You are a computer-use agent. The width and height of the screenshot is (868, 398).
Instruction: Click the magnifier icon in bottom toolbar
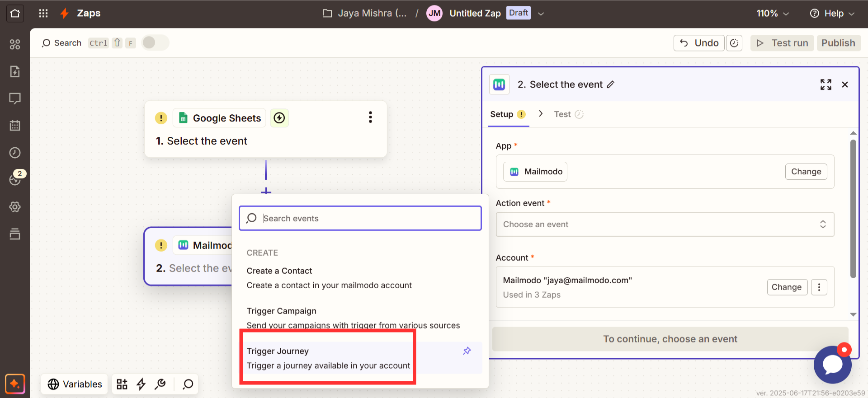[x=188, y=384]
